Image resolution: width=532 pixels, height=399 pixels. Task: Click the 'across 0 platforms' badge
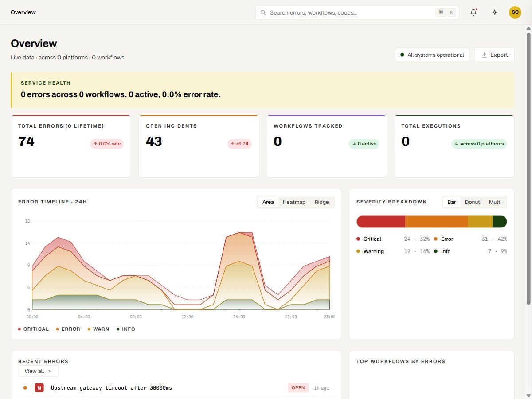(479, 144)
